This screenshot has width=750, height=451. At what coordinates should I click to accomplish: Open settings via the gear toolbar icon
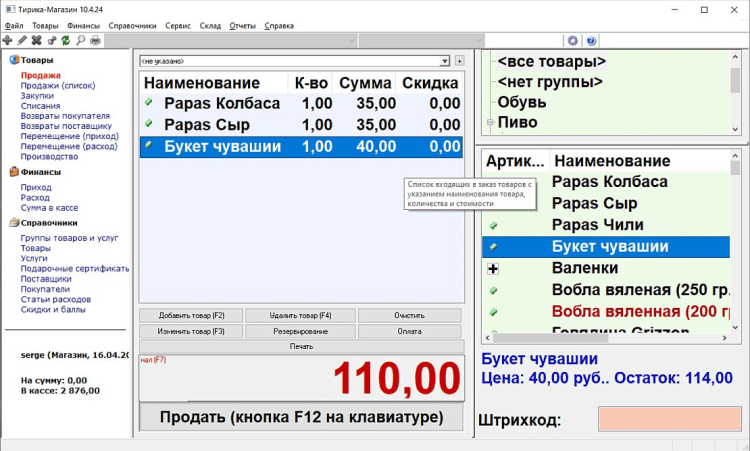pos(573,41)
